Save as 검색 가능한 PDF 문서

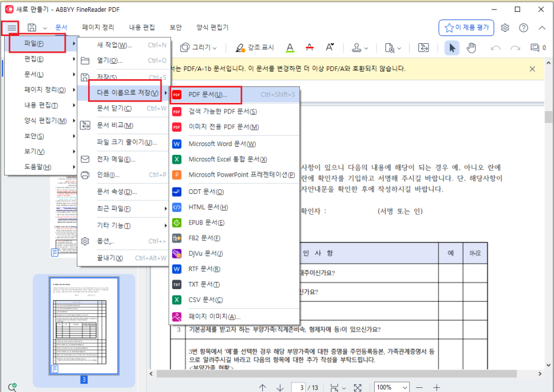[x=234, y=112]
